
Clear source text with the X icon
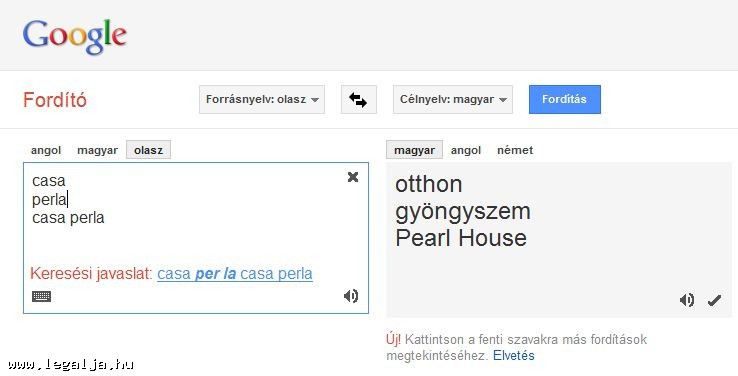pyautogui.click(x=353, y=177)
